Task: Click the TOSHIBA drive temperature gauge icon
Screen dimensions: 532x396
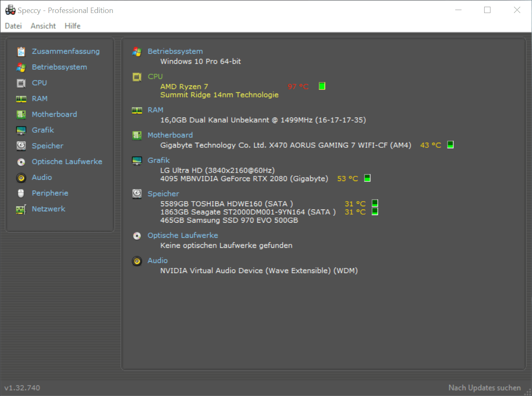Action: coord(375,203)
